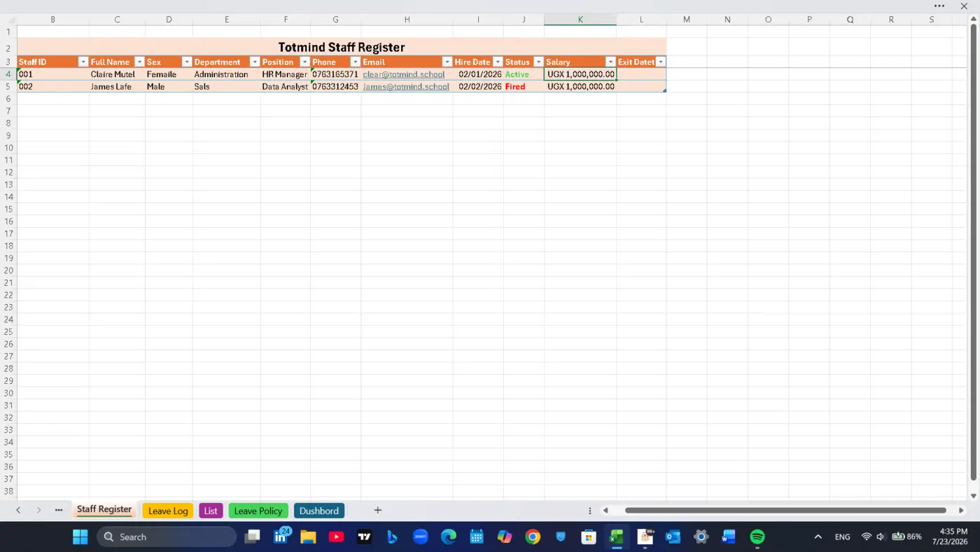Open Task View in the taskbar

coord(252,537)
